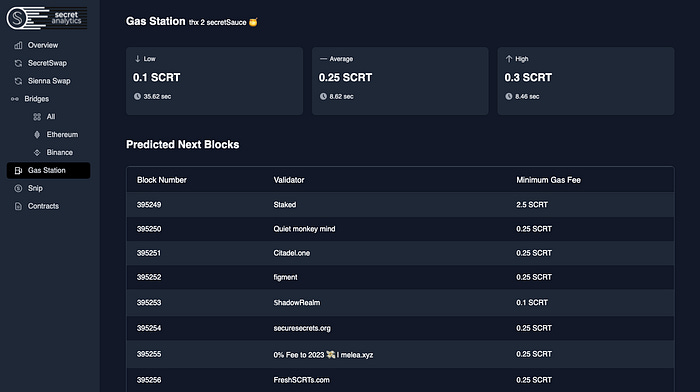Click block number 395256
The width and height of the screenshot is (700, 392).
click(149, 379)
